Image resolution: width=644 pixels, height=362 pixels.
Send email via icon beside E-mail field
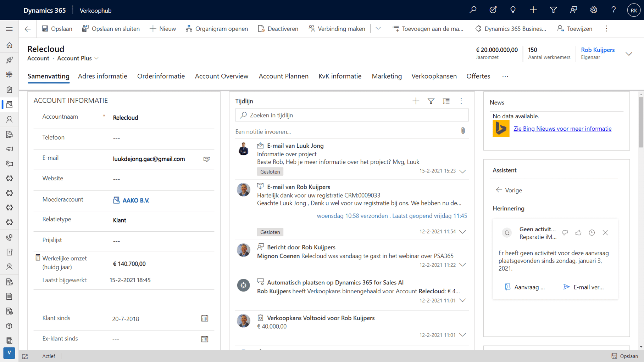point(206,159)
